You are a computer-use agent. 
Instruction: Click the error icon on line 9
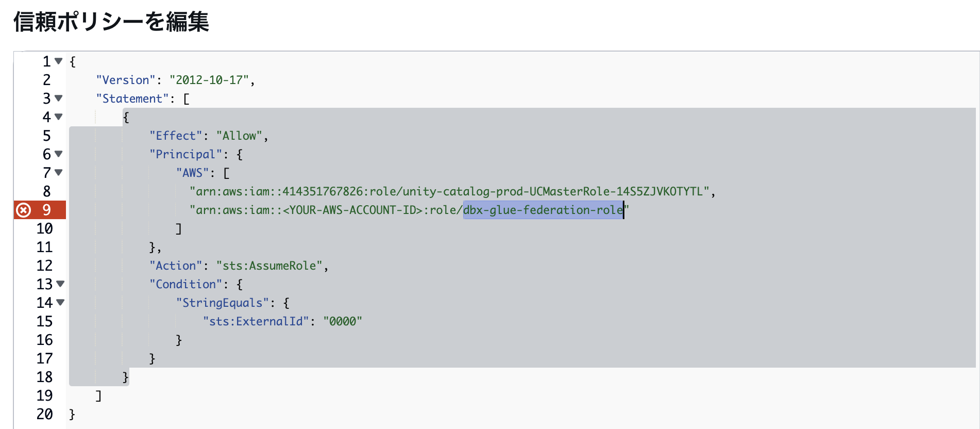click(24, 210)
